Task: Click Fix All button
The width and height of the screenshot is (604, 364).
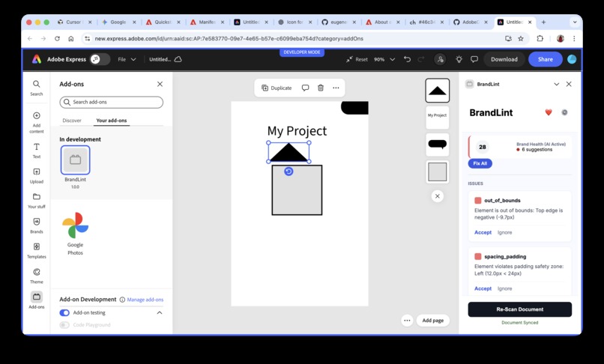Action: [480, 163]
